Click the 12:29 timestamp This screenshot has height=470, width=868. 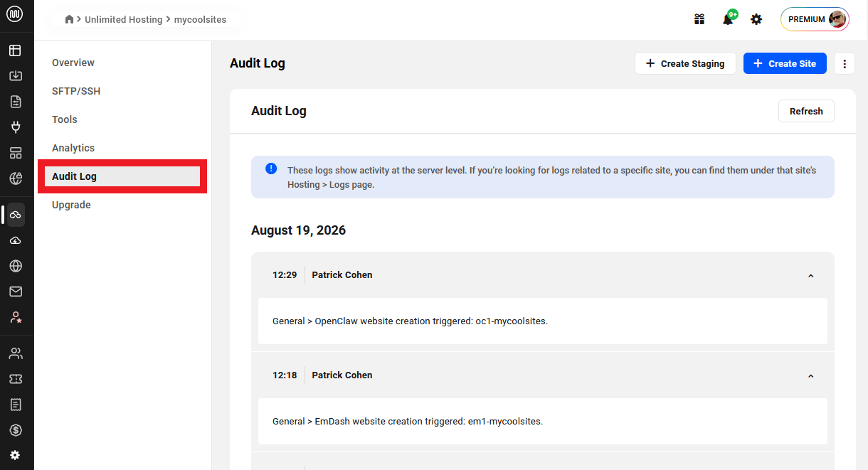tap(285, 274)
